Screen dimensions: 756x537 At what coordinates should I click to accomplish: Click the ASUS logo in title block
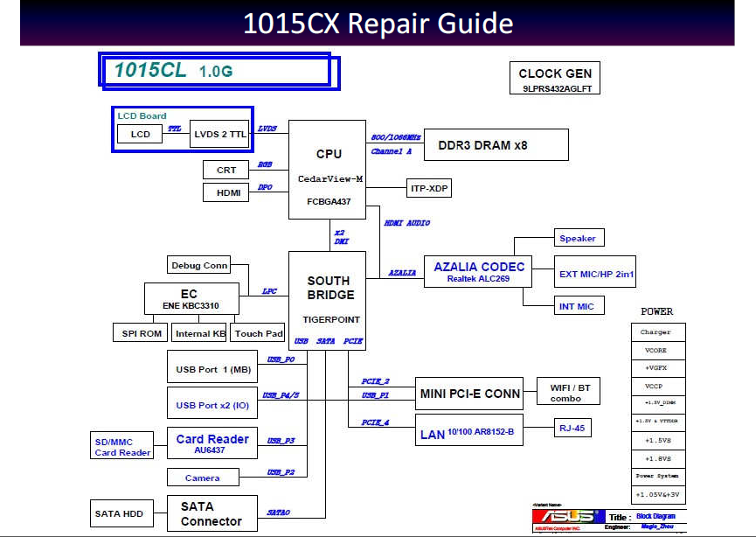point(567,516)
